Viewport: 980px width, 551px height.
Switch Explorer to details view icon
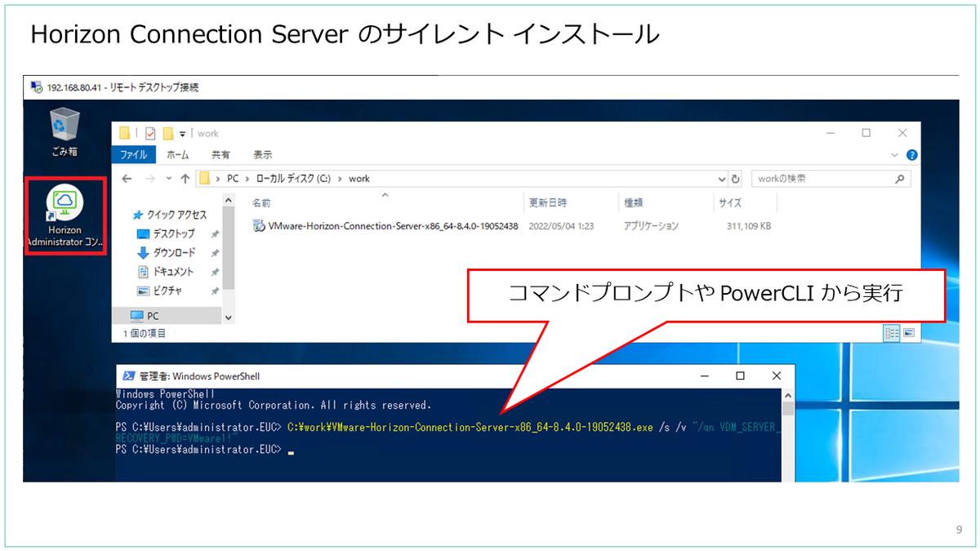(x=893, y=333)
